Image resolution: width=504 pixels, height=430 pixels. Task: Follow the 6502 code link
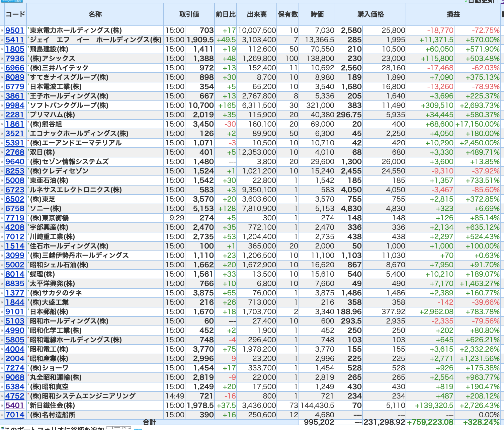coord(15,199)
